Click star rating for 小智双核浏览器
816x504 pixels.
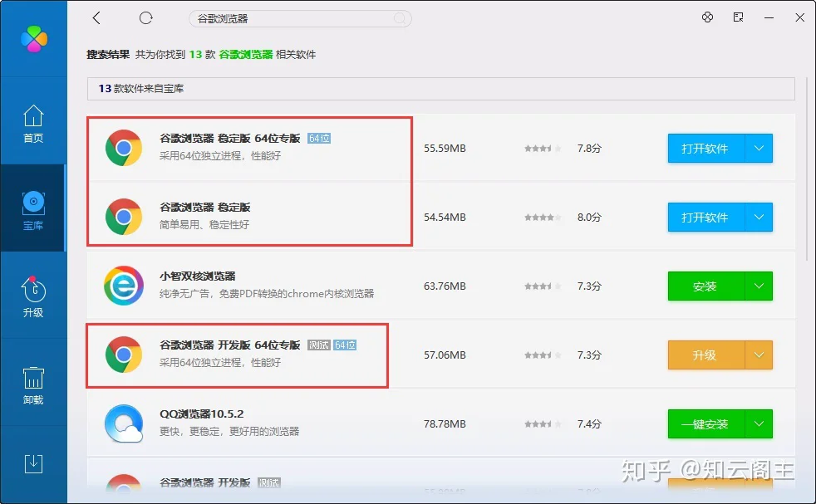point(543,286)
